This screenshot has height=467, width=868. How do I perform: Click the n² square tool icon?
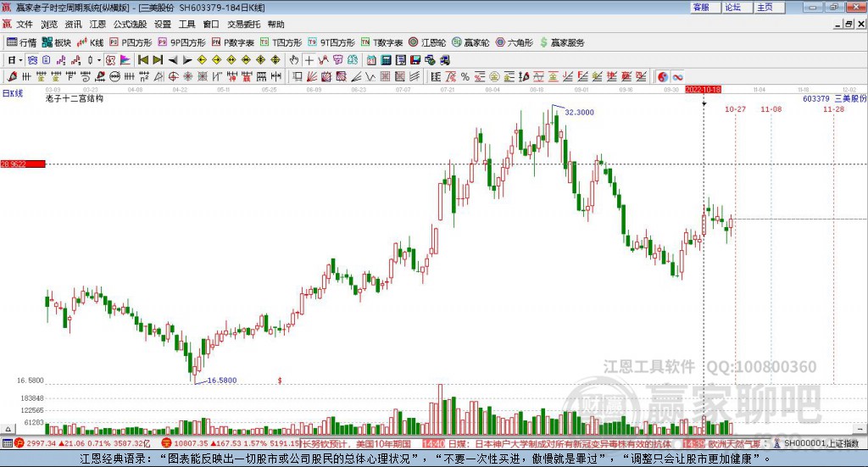click(144, 76)
